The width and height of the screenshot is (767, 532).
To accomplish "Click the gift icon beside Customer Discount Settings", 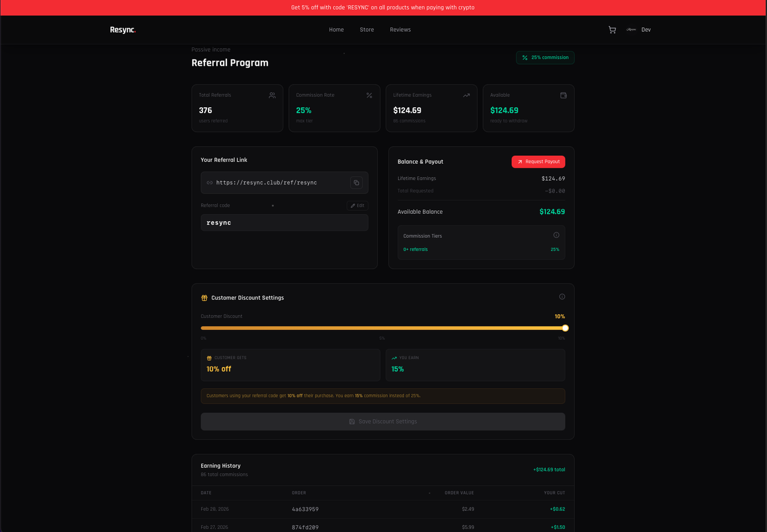I will [205, 297].
